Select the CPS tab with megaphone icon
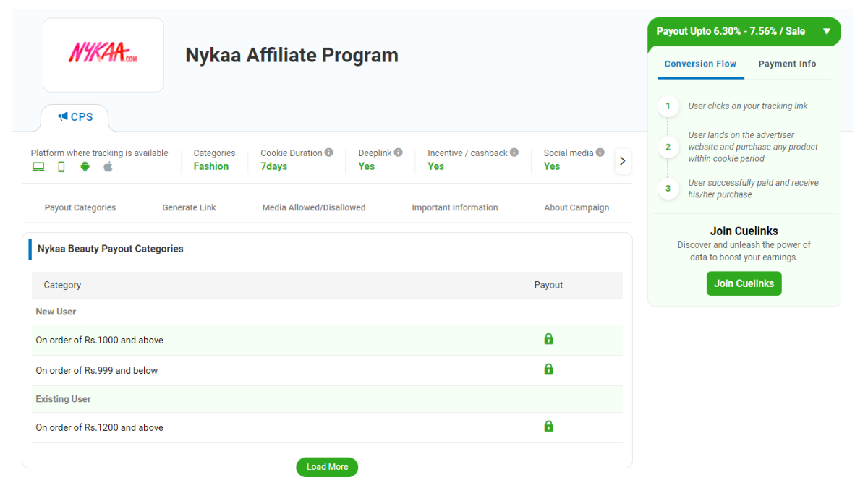Screen dimensions: 868x488 pos(75,116)
